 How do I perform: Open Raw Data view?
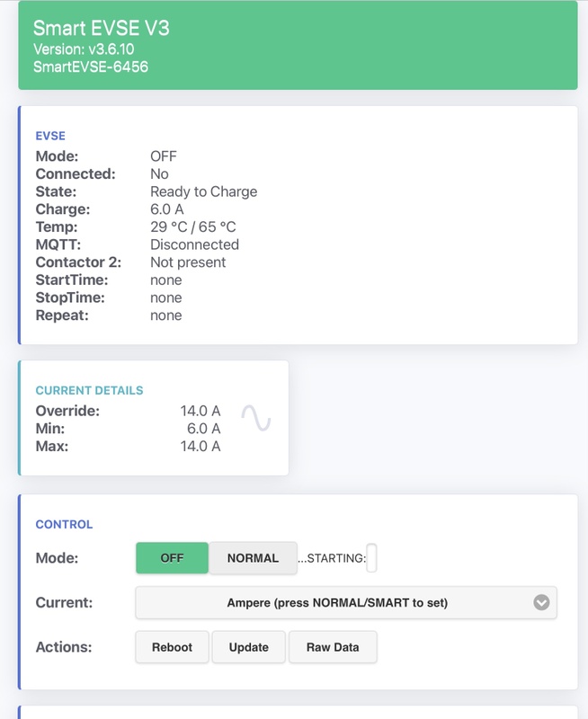point(333,647)
